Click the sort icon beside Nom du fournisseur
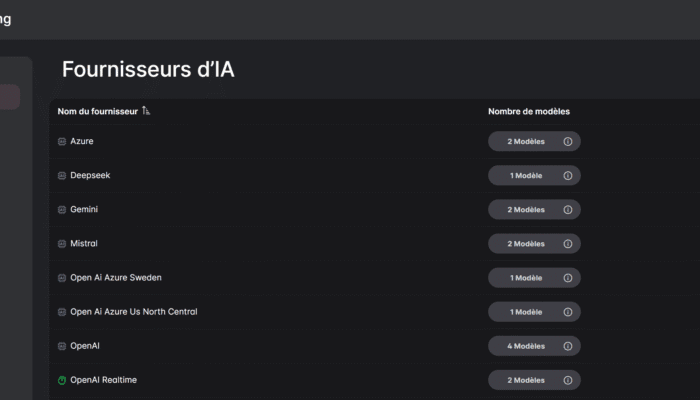 point(146,111)
